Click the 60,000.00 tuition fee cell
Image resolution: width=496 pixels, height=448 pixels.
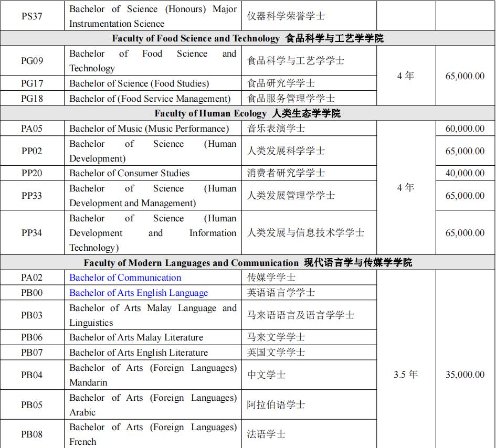coord(465,129)
